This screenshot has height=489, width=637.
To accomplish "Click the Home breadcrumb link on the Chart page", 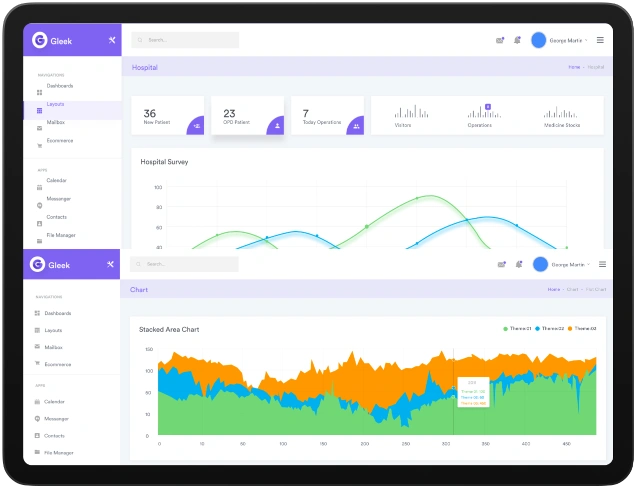I will 553,289.
